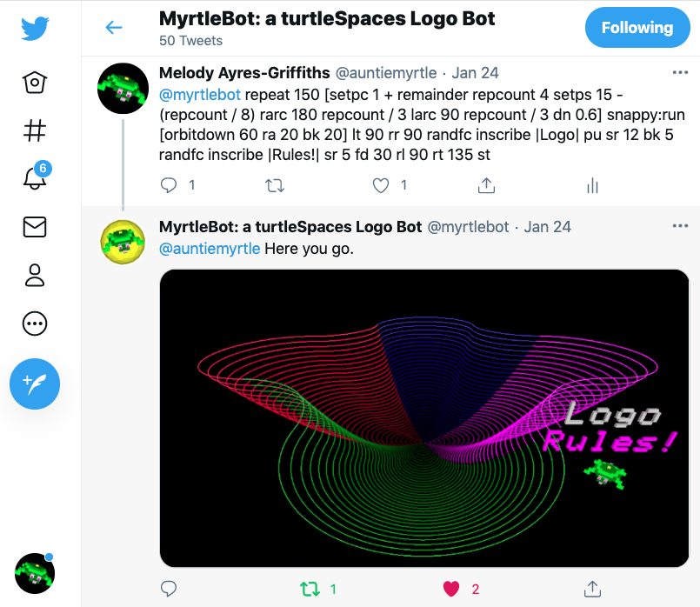Screen dimensions: 700x607
Task: Open the More options sidebar menu
Action: (35, 324)
